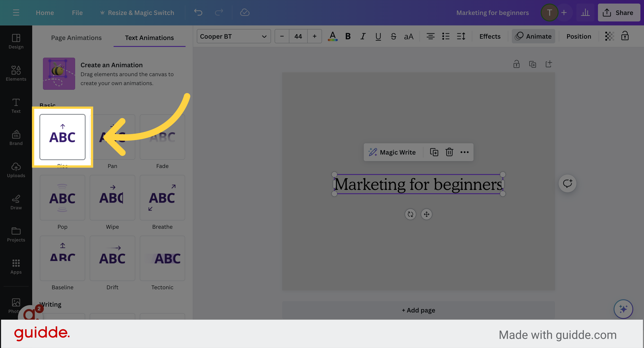Switch to the Page Animations tab

click(76, 38)
